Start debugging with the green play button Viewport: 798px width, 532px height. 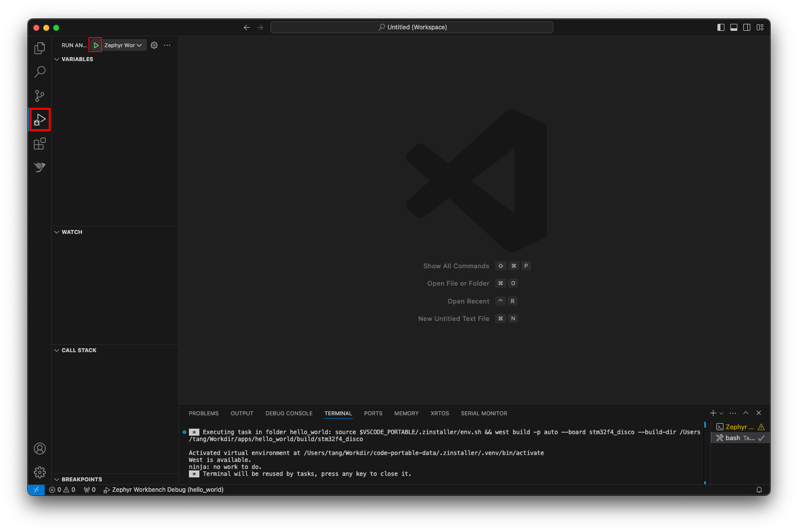click(95, 45)
